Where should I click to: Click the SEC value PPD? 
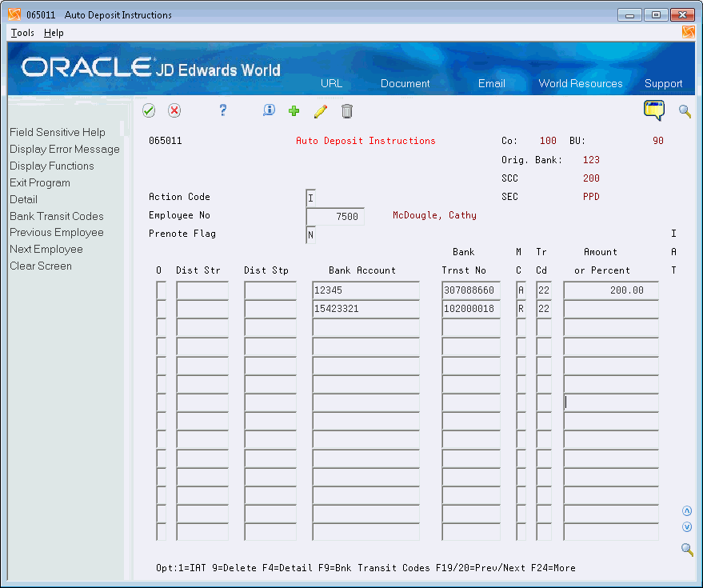[x=591, y=197]
